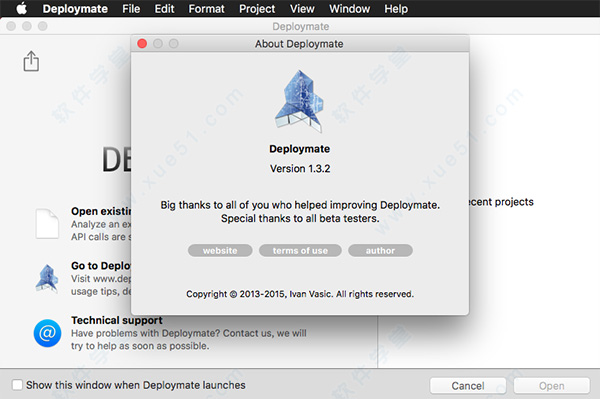Click the Deploymate logo in the About dialog

tap(299, 101)
